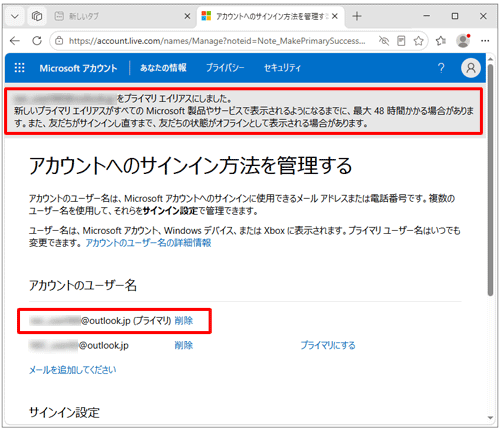500x430 pixels.
Task: Open アカウントのユーザー名の詳細情報 link
Action: (148, 243)
